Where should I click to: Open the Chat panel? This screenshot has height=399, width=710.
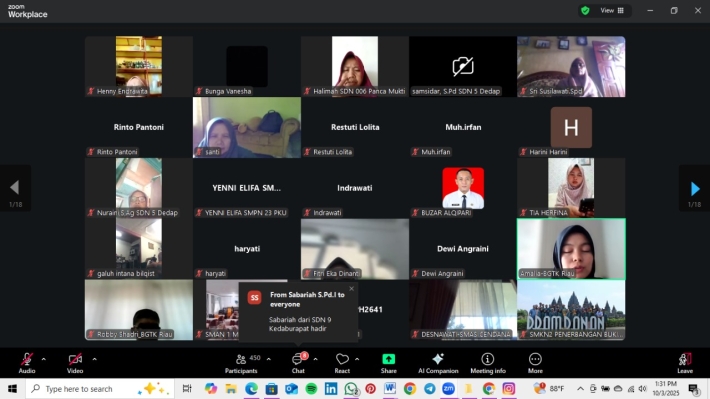click(x=298, y=363)
